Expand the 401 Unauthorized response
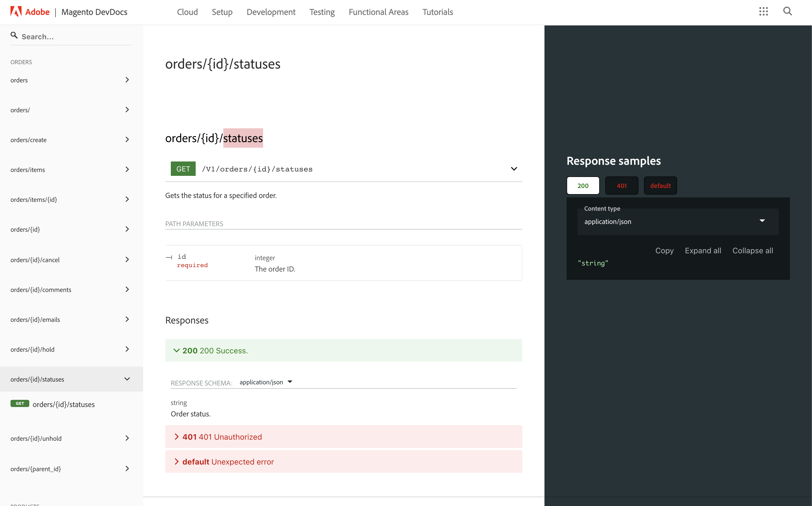This screenshot has width=812, height=506. pyautogui.click(x=344, y=437)
